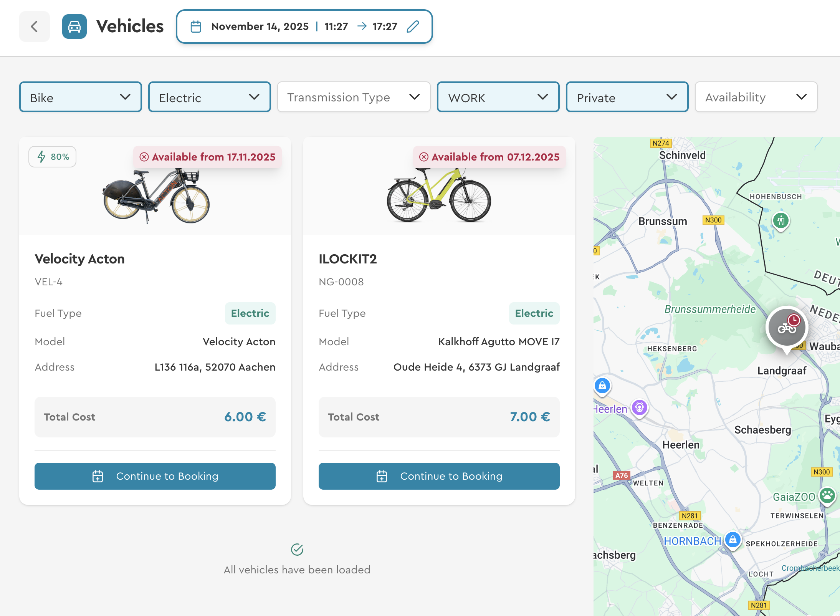This screenshot has height=616, width=840.
Task: Open the Bike vehicle type dropdown
Action: point(81,97)
